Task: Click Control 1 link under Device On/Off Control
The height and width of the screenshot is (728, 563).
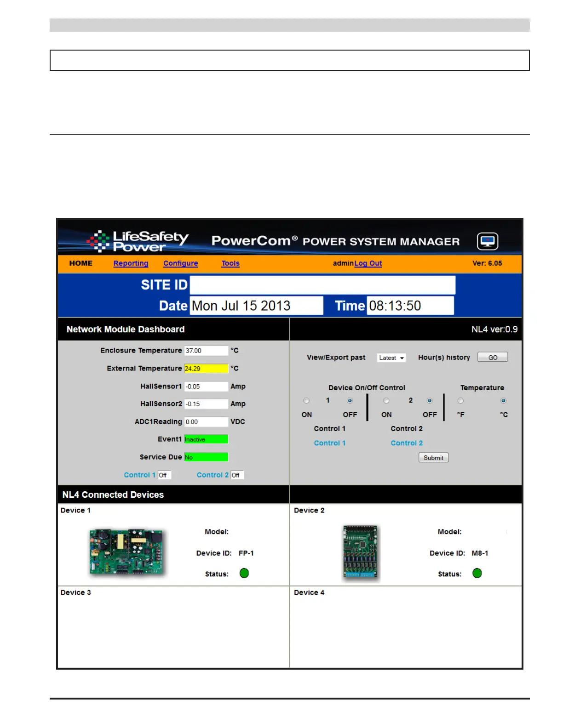Action: pos(330,443)
